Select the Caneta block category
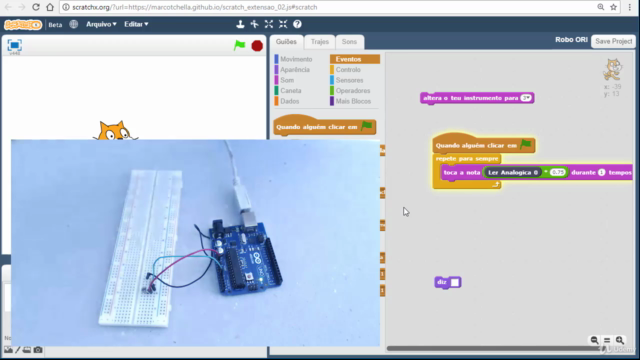 pos(291,91)
